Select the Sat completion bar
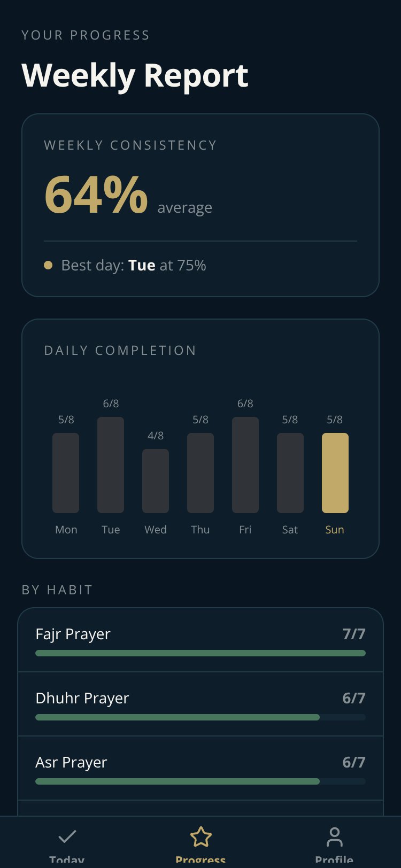The image size is (401, 868). 290,473
